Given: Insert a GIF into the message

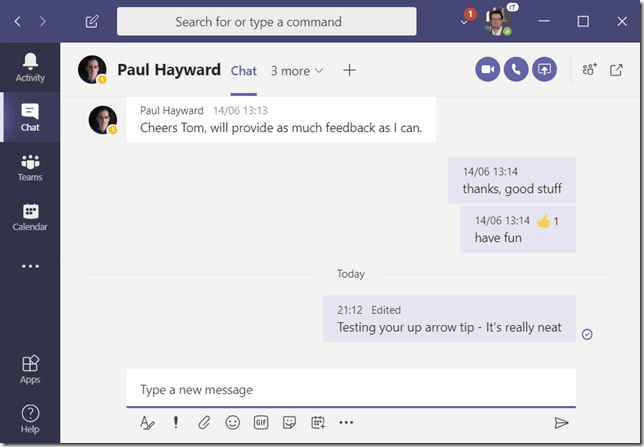Looking at the screenshot, I should [x=261, y=422].
